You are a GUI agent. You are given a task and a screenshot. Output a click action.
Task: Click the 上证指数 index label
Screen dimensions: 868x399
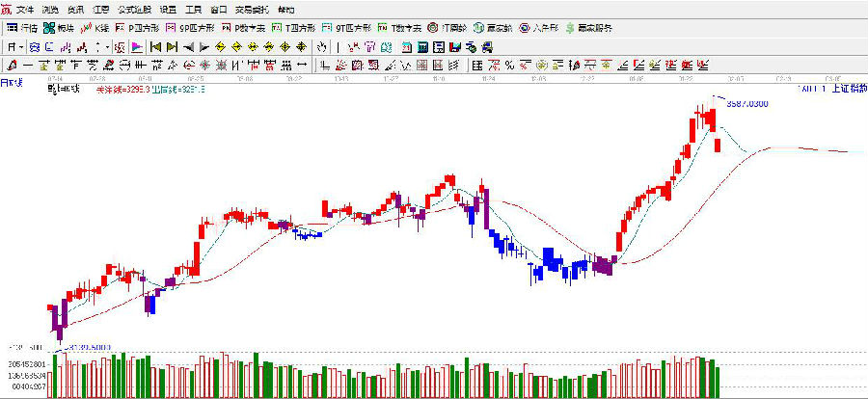(x=848, y=88)
